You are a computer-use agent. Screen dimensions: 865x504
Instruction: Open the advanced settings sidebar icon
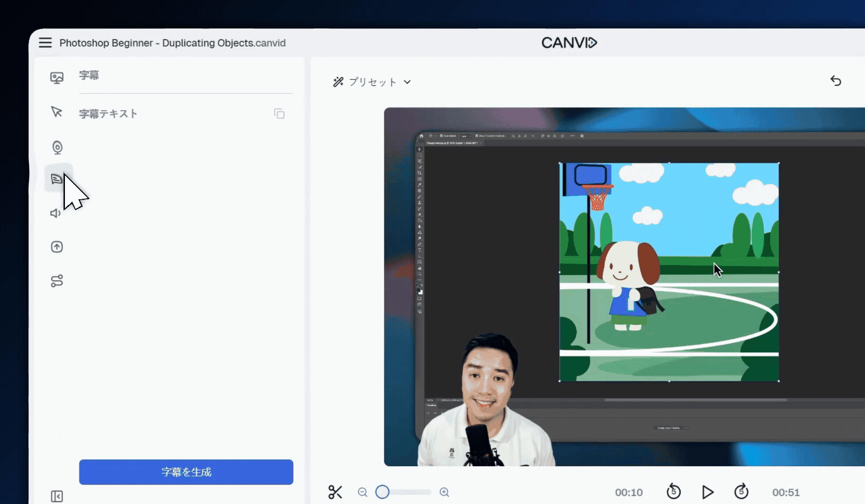[57, 281]
